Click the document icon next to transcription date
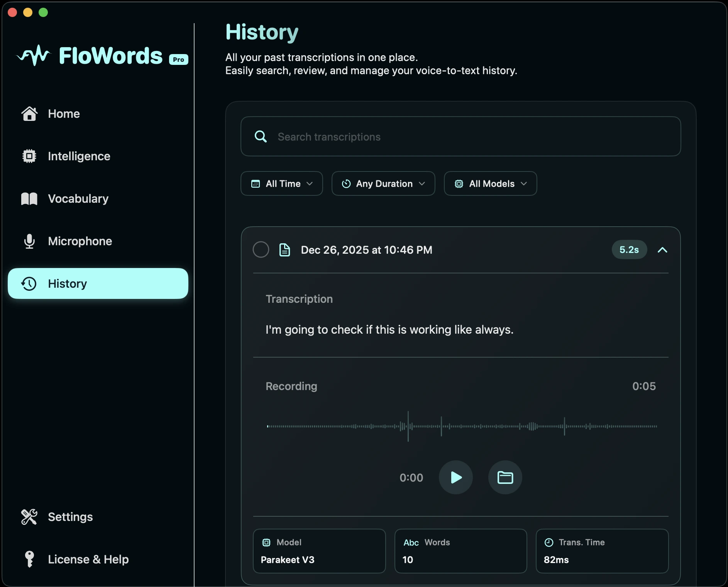This screenshot has width=728, height=587. click(284, 249)
